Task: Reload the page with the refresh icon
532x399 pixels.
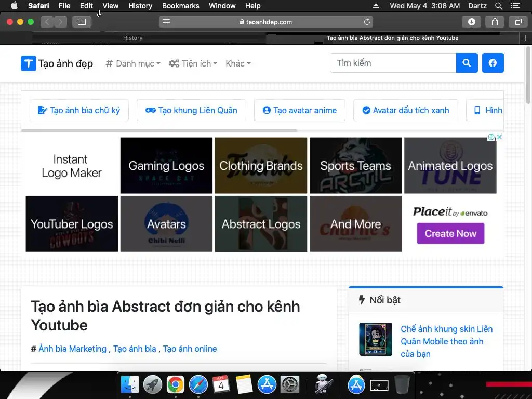Action: coord(367,22)
